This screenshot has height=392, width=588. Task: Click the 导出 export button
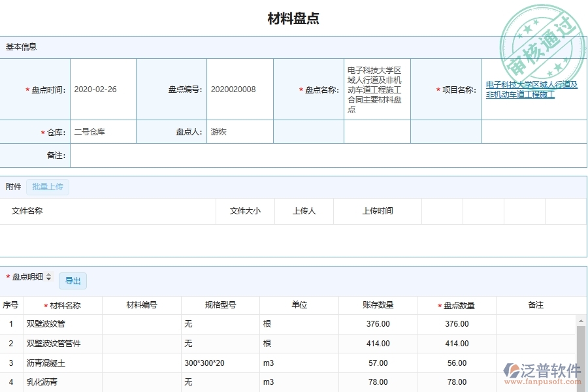click(x=73, y=280)
